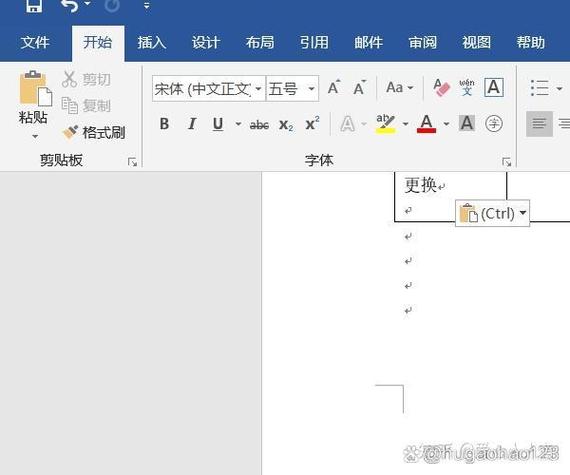Toggle Superscript formatting

click(313, 124)
